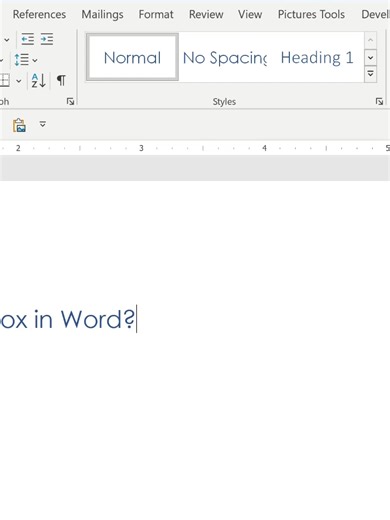
Task: Switch to the Mailings tab
Action: pyautogui.click(x=102, y=14)
